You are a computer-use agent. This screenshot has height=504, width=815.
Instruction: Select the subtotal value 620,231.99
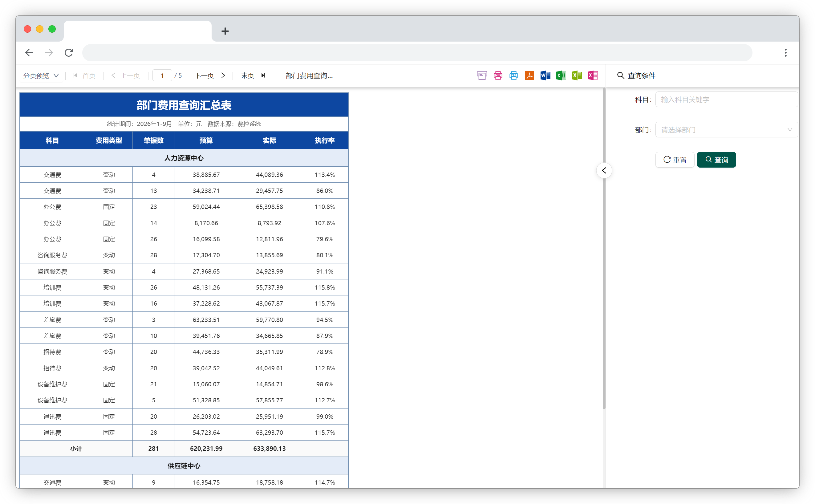click(x=206, y=449)
